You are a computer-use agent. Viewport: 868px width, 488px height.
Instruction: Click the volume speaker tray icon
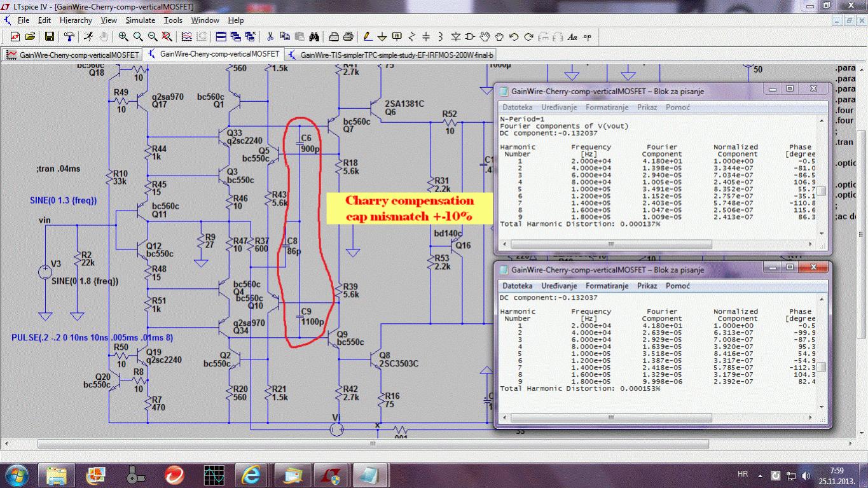click(806, 475)
